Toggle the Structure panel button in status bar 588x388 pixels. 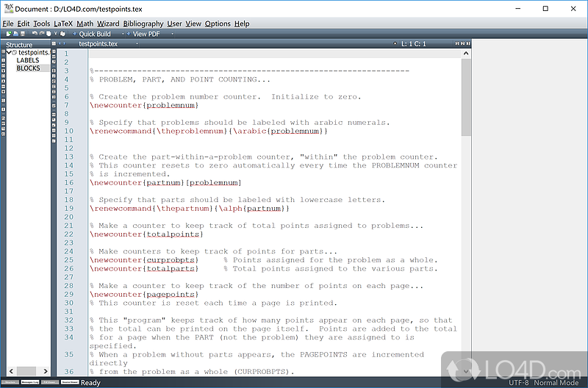[10, 382]
